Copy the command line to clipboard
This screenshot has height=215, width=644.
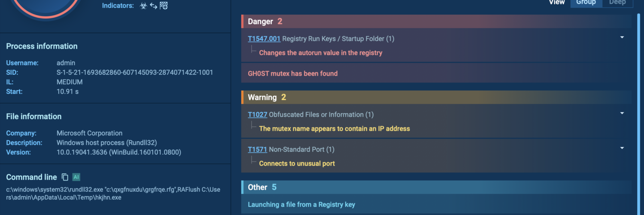(65, 177)
